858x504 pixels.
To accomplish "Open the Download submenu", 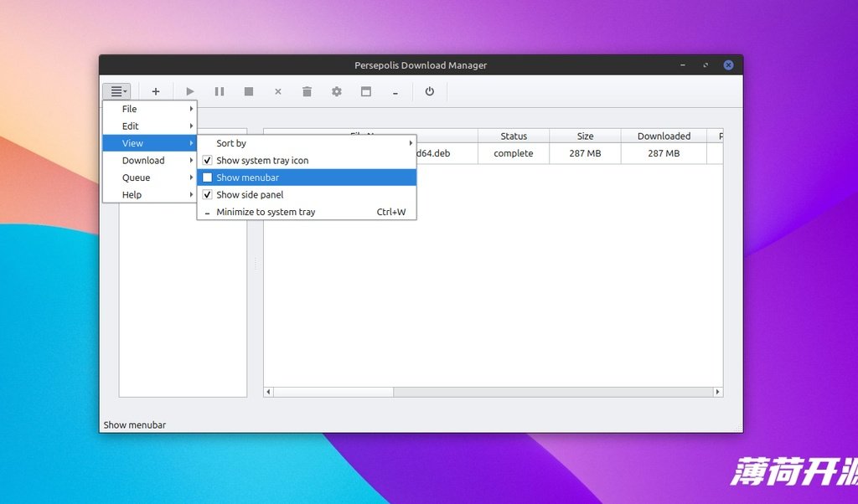I will [149, 160].
